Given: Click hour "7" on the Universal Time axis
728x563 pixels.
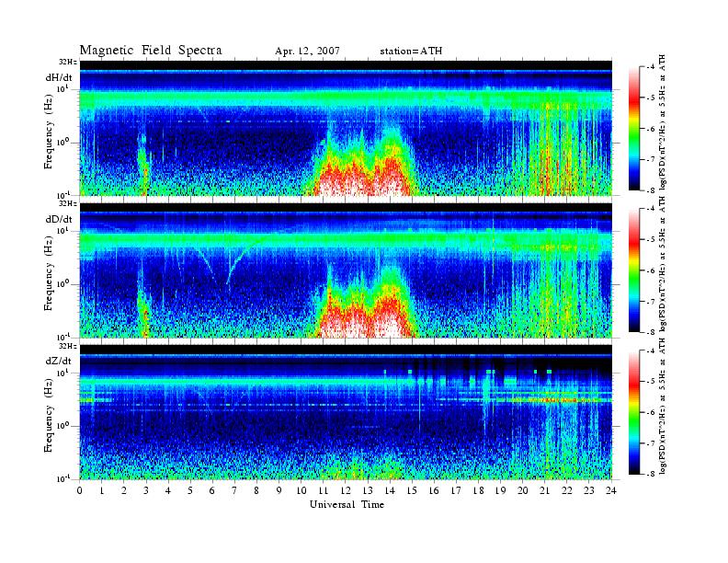Looking at the screenshot, I should click(x=235, y=490).
